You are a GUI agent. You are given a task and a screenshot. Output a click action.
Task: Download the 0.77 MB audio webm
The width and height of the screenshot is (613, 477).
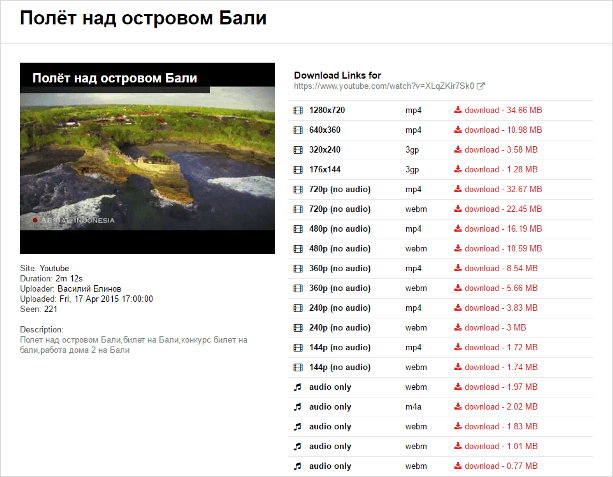tap(495, 466)
